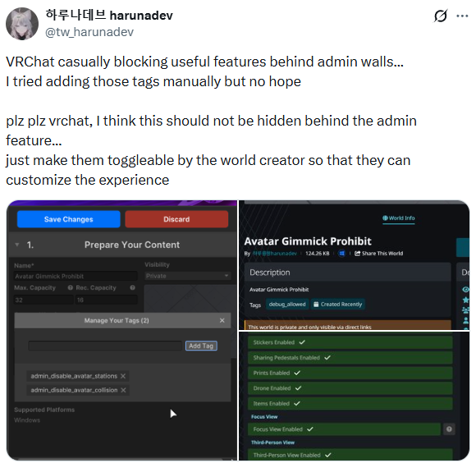The width and height of the screenshot is (476, 463).
Task: Close the Manage Your Tags panel
Action: click(222, 320)
